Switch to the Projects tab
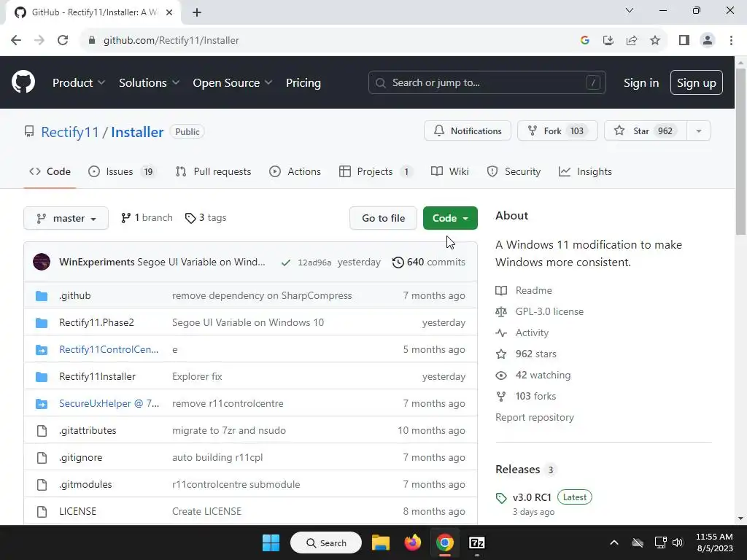This screenshot has height=560, width=747. tap(376, 171)
